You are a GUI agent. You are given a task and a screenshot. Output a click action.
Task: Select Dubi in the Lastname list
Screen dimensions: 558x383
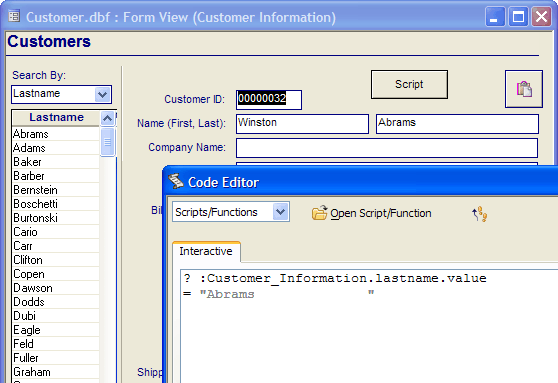[56, 316]
